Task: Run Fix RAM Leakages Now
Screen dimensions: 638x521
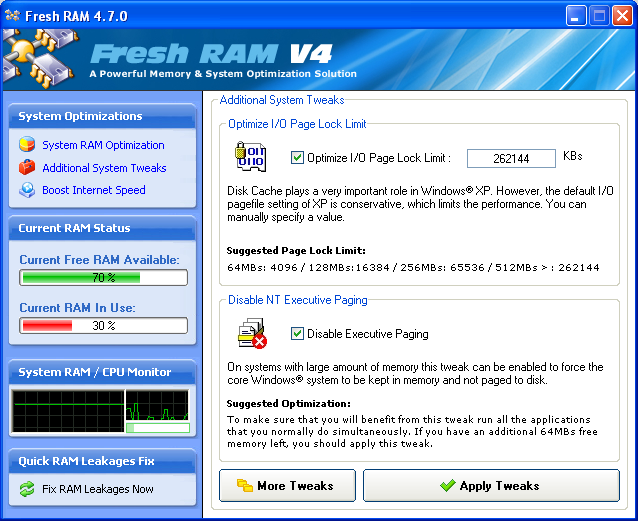Action: coord(98,489)
